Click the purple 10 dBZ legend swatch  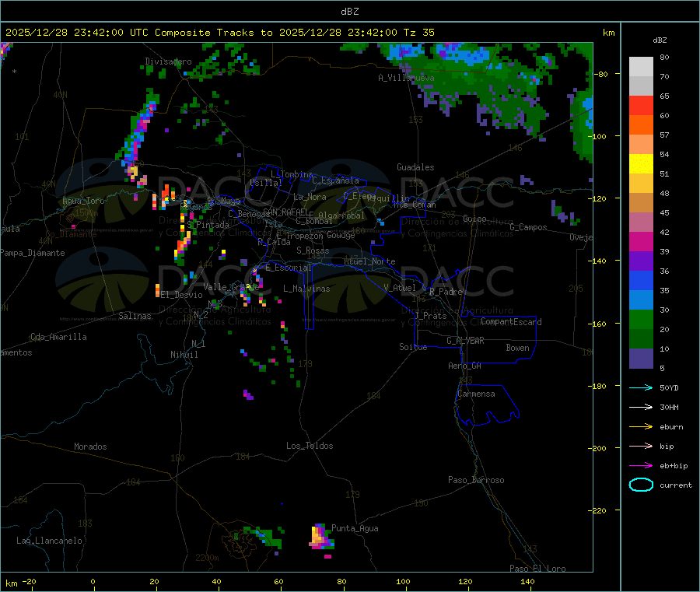tap(641, 359)
